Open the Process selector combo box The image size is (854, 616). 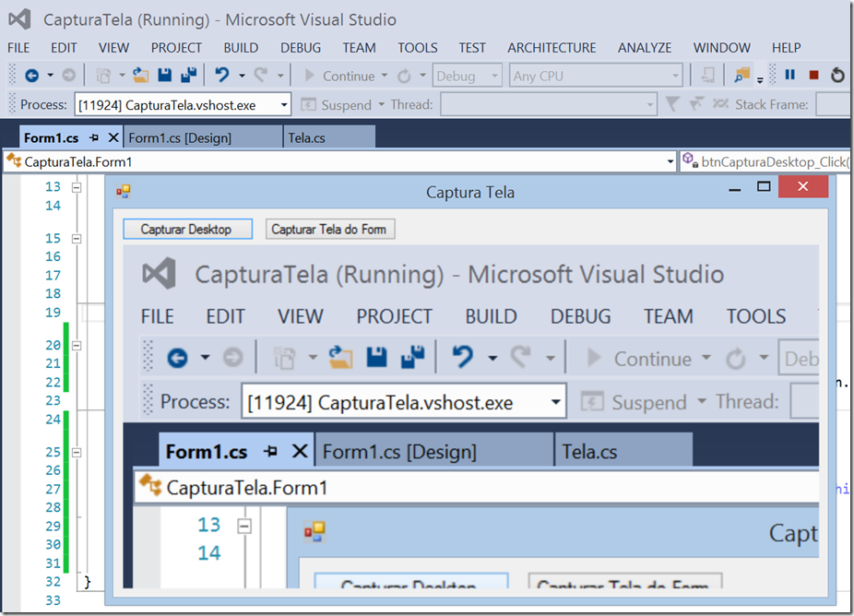183,105
